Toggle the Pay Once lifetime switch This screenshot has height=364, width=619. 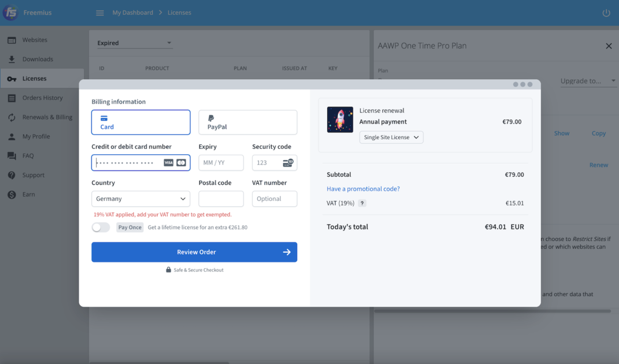pyautogui.click(x=101, y=228)
